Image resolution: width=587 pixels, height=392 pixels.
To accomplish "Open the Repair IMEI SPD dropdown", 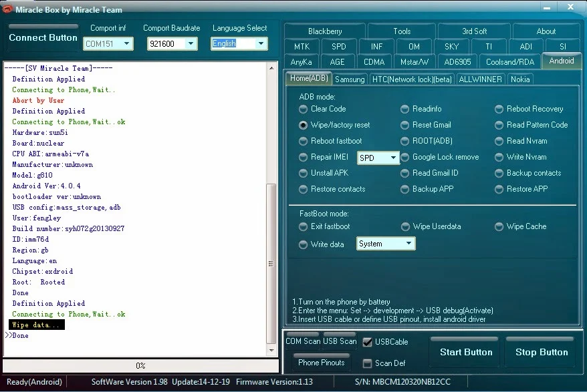I will tap(378, 158).
